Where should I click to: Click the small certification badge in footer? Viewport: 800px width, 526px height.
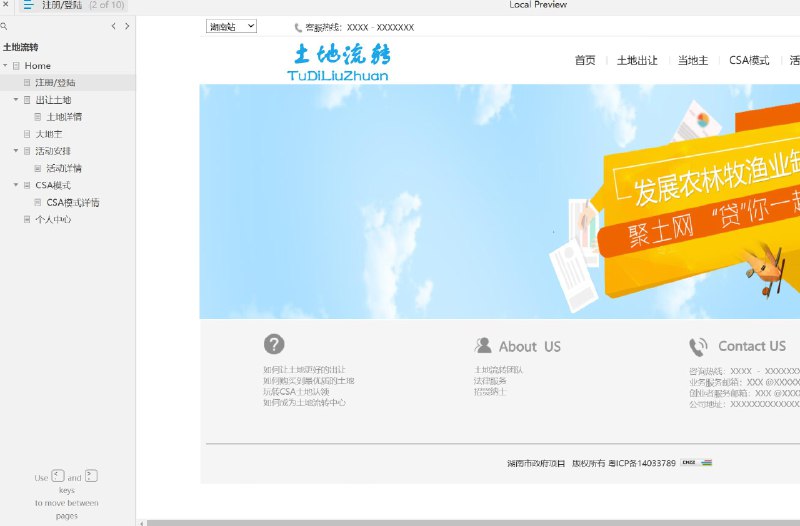696,463
